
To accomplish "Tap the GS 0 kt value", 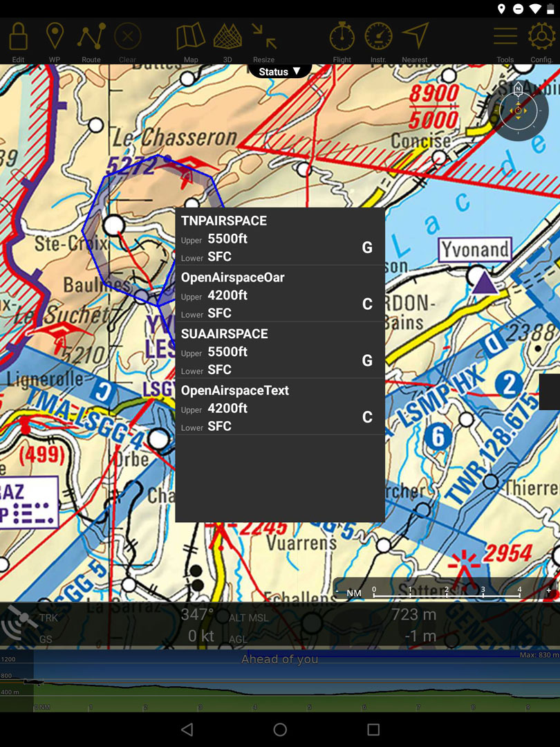I will click(201, 636).
